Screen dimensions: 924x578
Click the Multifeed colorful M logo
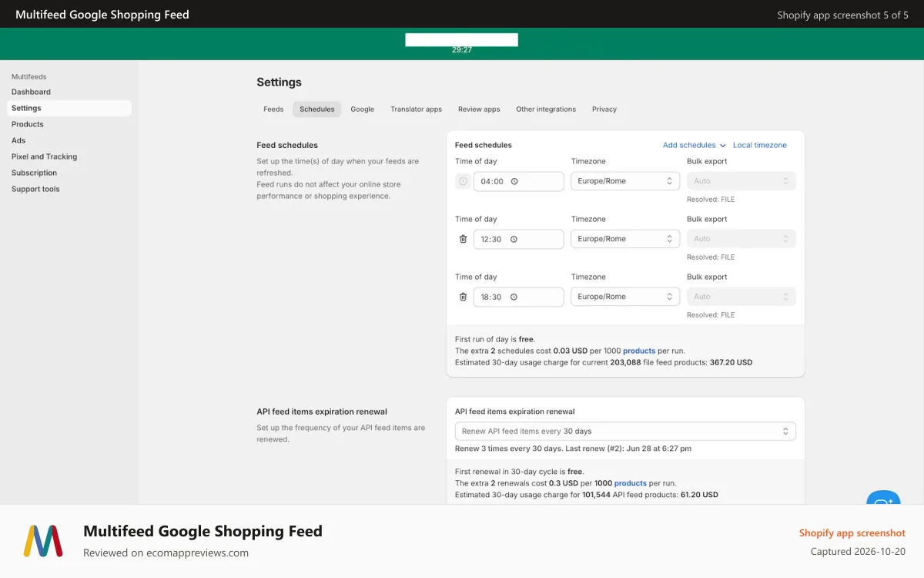(x=43, y=541)
